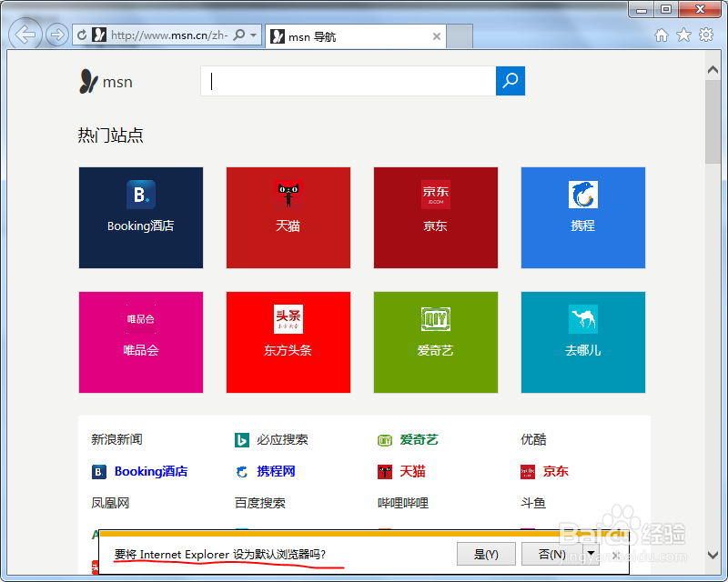Open the 天猫 red tile
This screenshot has width=728, height=582.
point(288,217)
